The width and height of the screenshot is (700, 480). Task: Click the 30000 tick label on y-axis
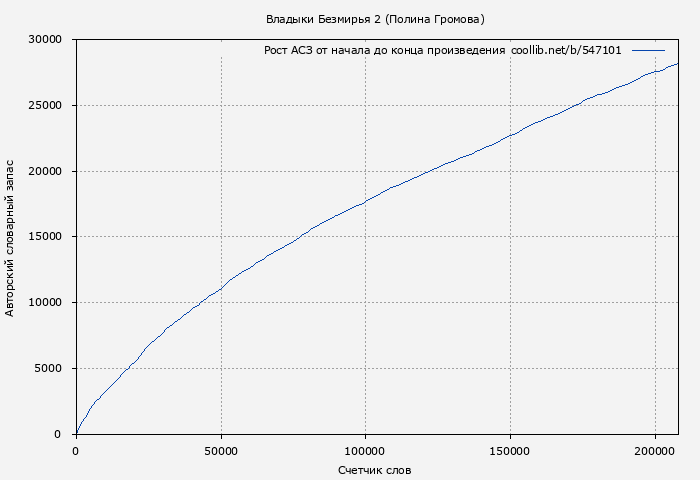(x=45, y=40)
